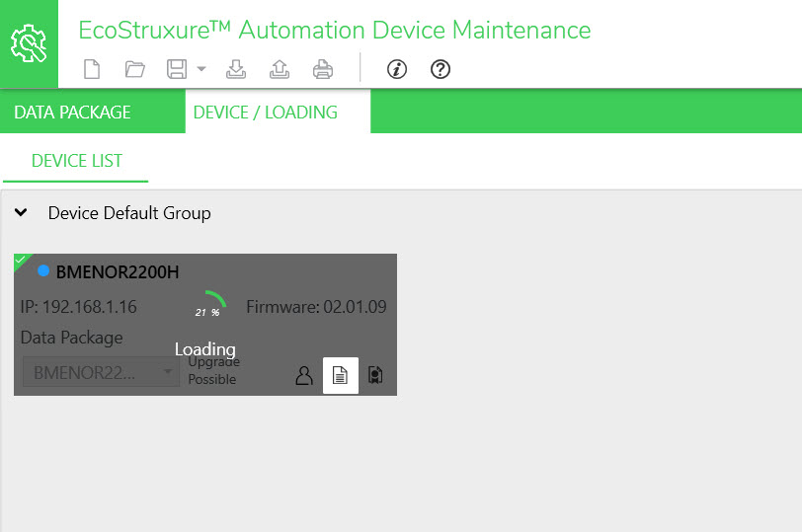Open the device user credentials icon
Viewport: 802px width, 532px height.
pos(304,376)
